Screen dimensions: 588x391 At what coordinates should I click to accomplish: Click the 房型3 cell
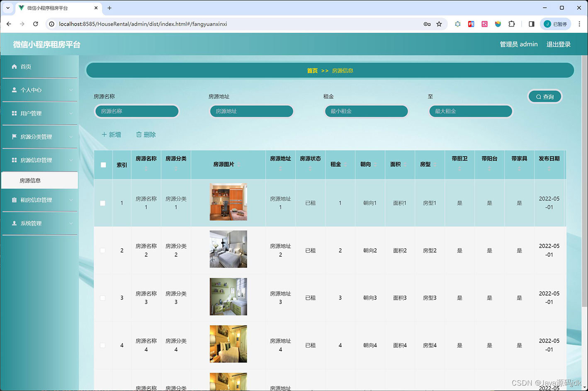430,298
